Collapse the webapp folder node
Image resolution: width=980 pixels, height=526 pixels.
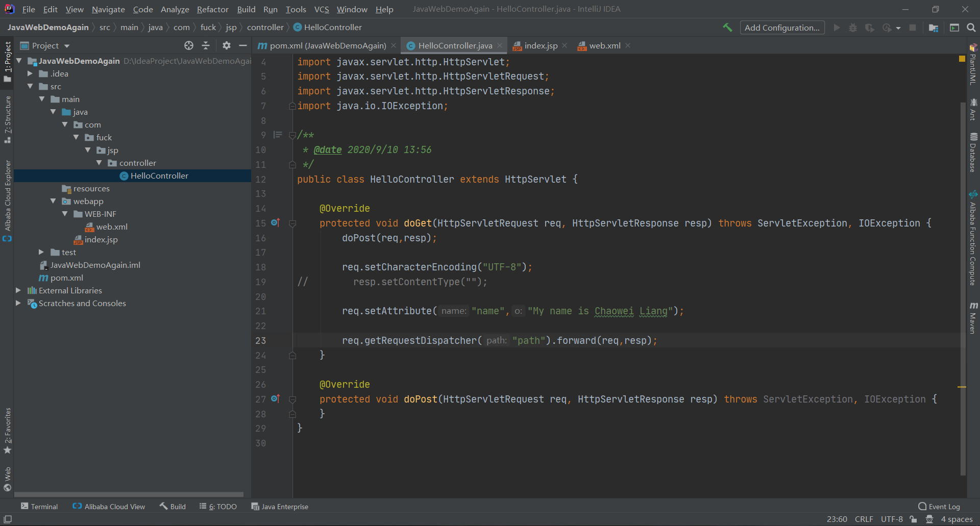click(53, 201)
